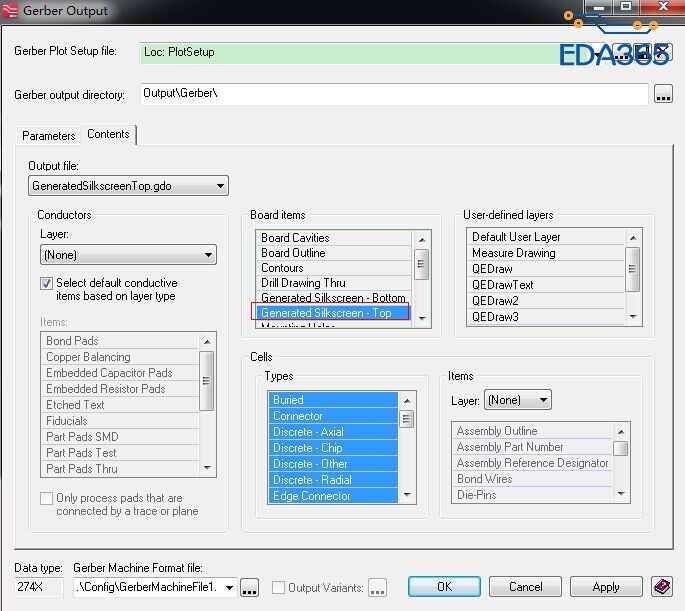Select Generated Silkscreen - Top item
685x611 pixels.
pos(333,313)
